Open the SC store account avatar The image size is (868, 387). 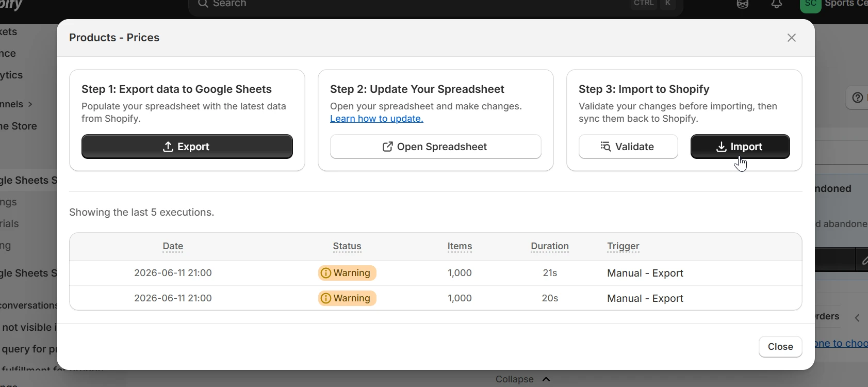811,5
